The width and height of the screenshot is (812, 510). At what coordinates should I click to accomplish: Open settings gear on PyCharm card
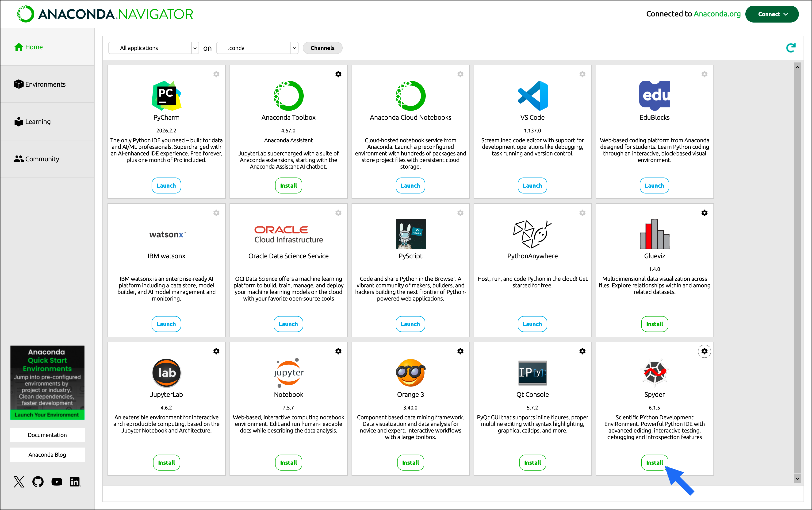pyautogui.click(x=216, y=74)
